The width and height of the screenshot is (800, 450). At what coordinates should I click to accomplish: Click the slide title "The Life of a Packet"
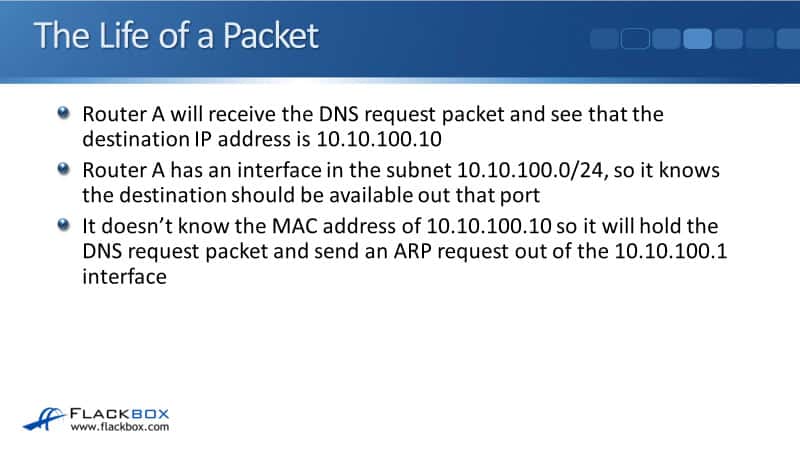point(176,36)
